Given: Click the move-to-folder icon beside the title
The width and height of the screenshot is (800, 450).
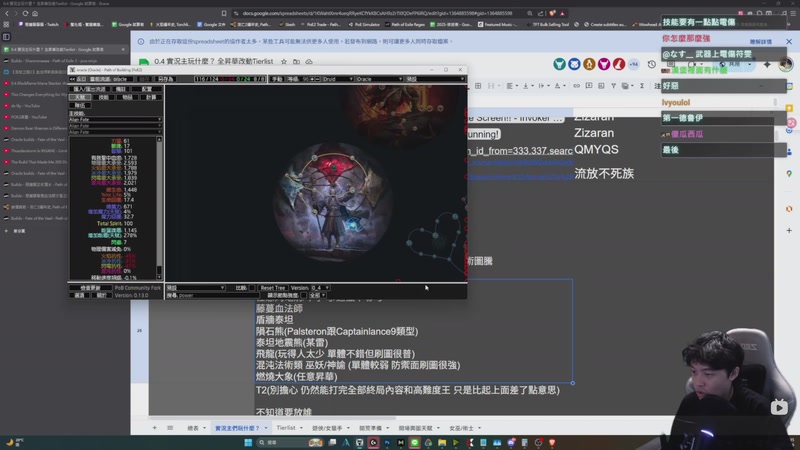Looking at the screenshot, I should click(296, 61).
